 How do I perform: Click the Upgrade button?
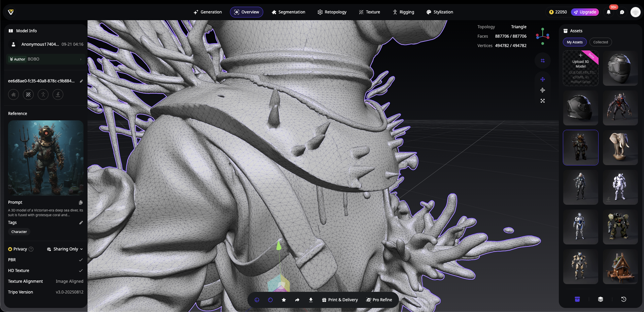coord(585,12)
